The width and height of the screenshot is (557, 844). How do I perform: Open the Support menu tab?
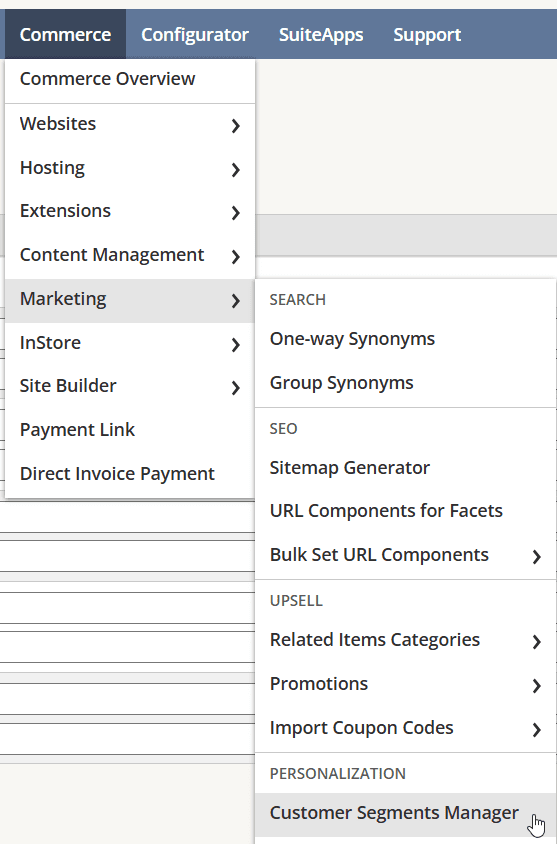point(427,34)
